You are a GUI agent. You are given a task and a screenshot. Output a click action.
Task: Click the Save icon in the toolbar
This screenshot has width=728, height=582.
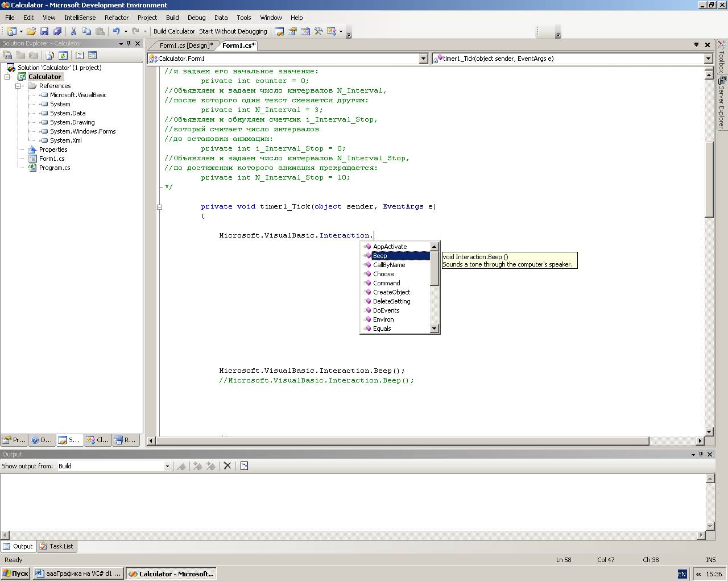(x=44, y=31)
